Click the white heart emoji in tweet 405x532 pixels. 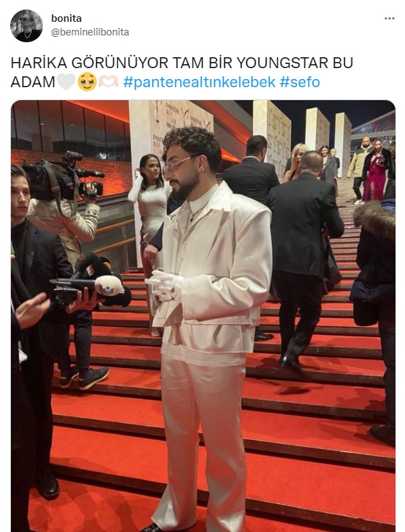tap(66, 82)
